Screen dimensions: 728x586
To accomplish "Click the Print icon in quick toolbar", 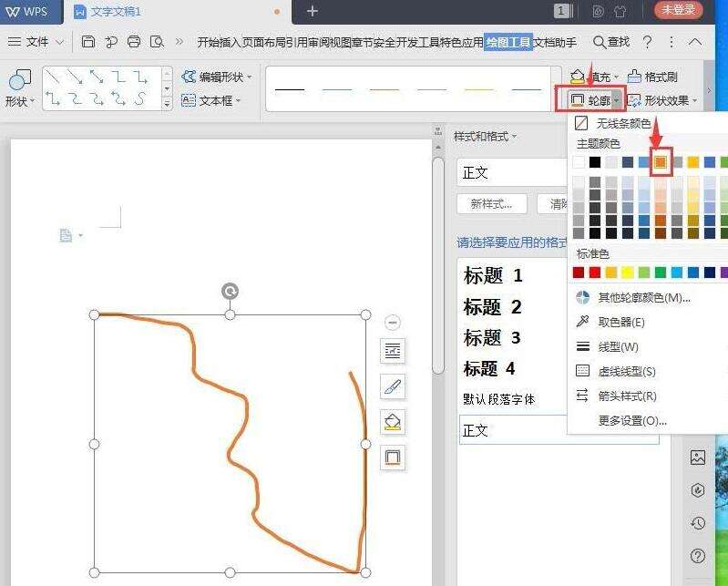I will (134, 42).
